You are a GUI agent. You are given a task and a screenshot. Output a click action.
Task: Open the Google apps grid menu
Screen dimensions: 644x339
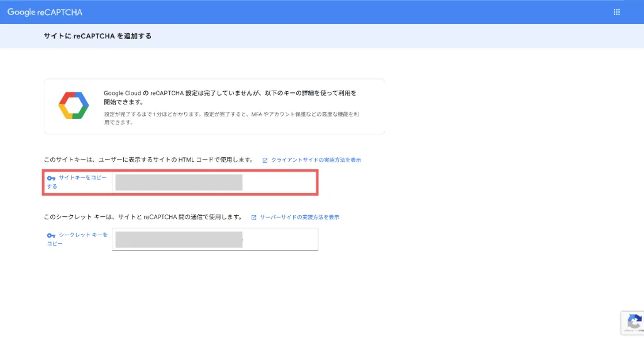click(616, 12)
